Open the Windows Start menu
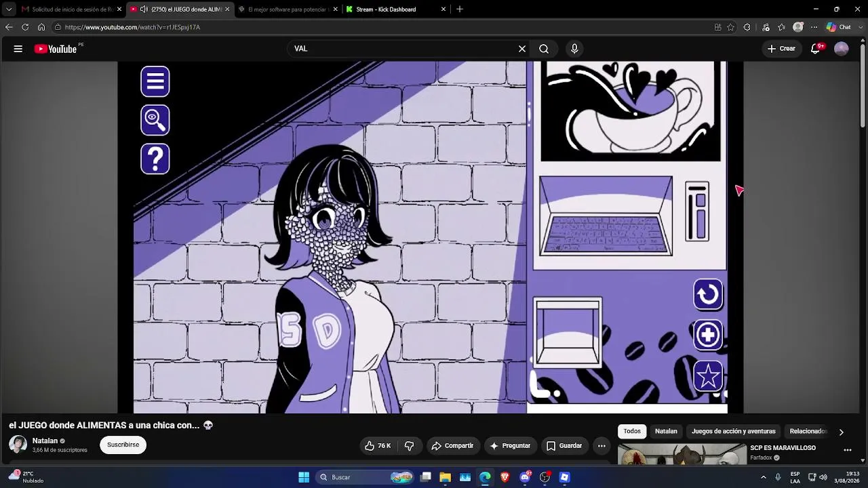 (304, 477)
